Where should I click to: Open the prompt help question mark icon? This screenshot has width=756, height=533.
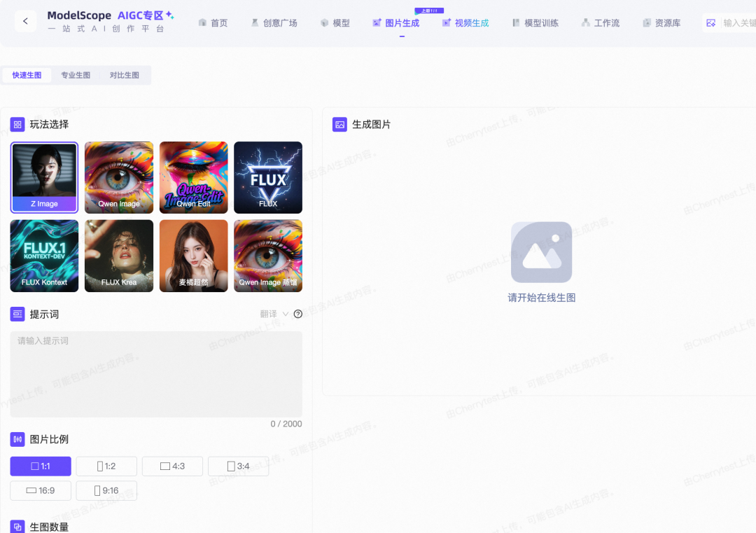pos(297,314)
